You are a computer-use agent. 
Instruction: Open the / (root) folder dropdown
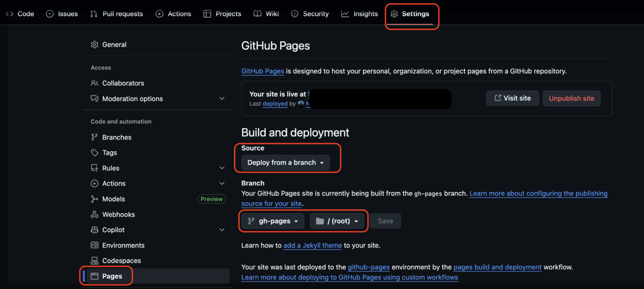click(337, 221)
